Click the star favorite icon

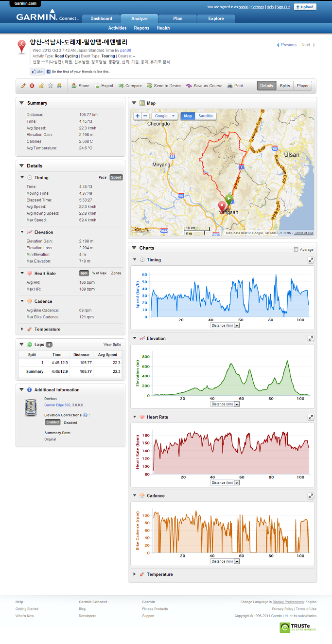click(x=50, y=86)
